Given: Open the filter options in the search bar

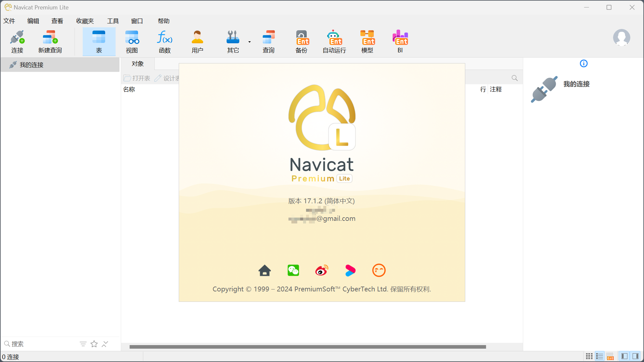Looking at the screenshot, I should pyautogui.click(x=83, y=344).
